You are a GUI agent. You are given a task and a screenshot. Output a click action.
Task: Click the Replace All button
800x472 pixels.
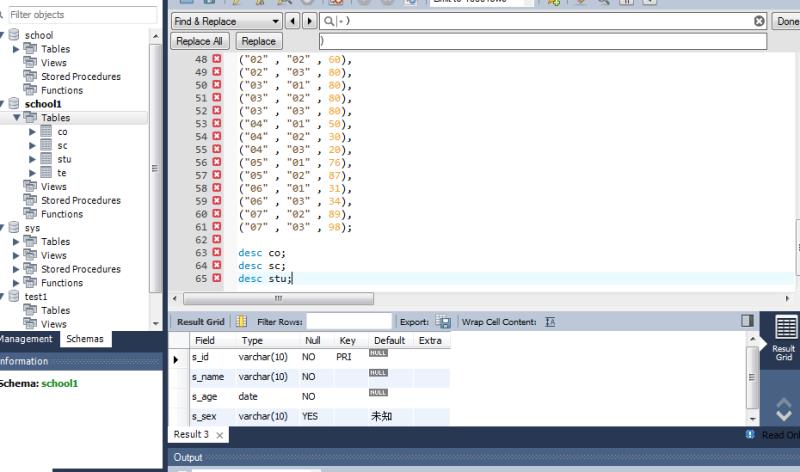pos(199,41)
